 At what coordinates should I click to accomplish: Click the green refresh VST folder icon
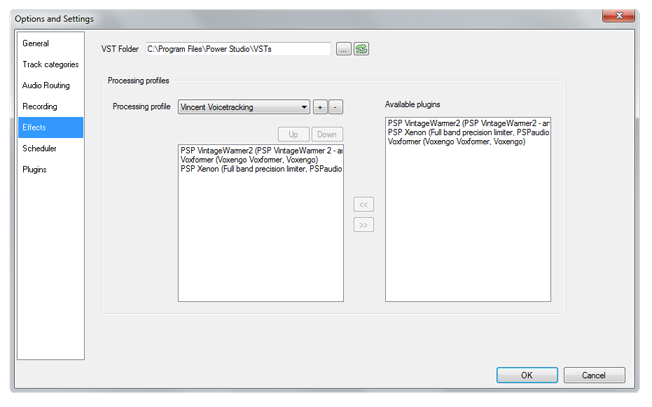pos(361,49)
